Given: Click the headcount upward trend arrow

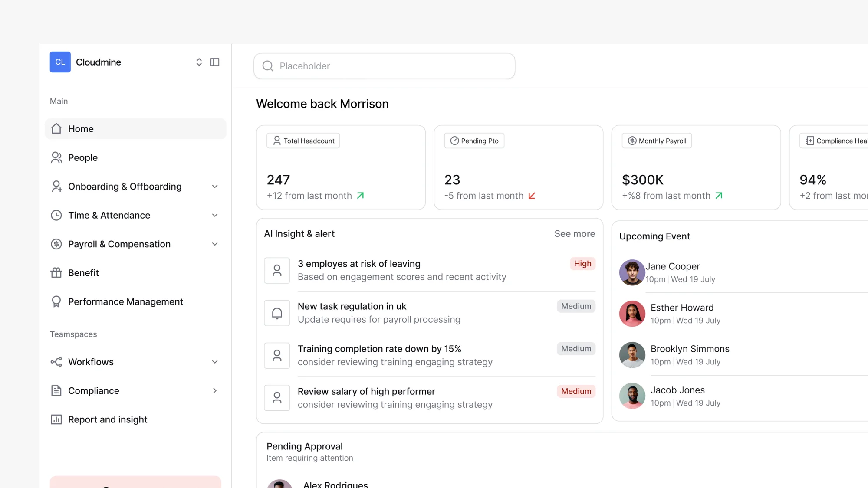Looking at the screenshot, I should pos(360,196).
